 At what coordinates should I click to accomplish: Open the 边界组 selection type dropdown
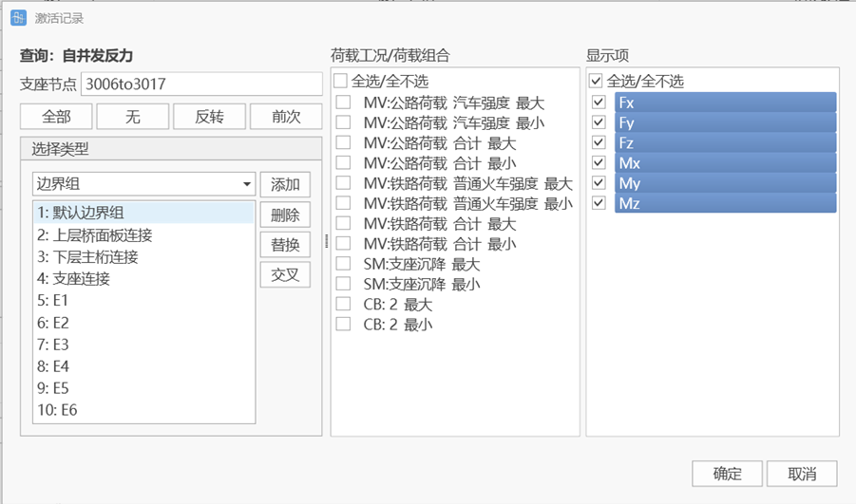point(144,184)
